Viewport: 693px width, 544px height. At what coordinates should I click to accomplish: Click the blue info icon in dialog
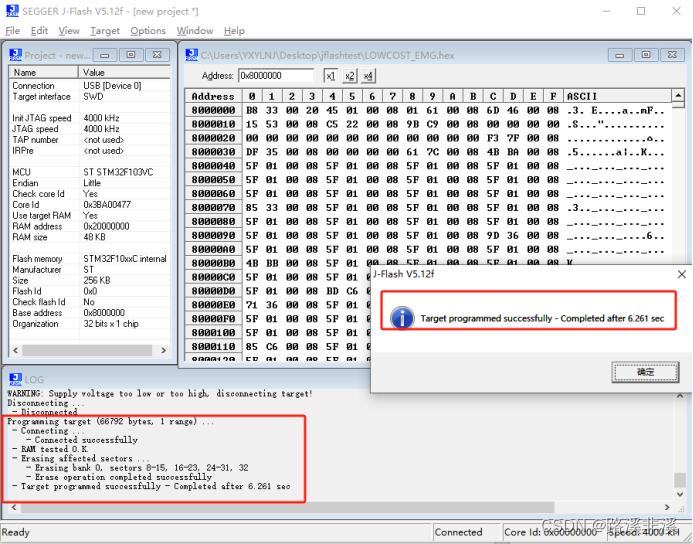(402, 318)
